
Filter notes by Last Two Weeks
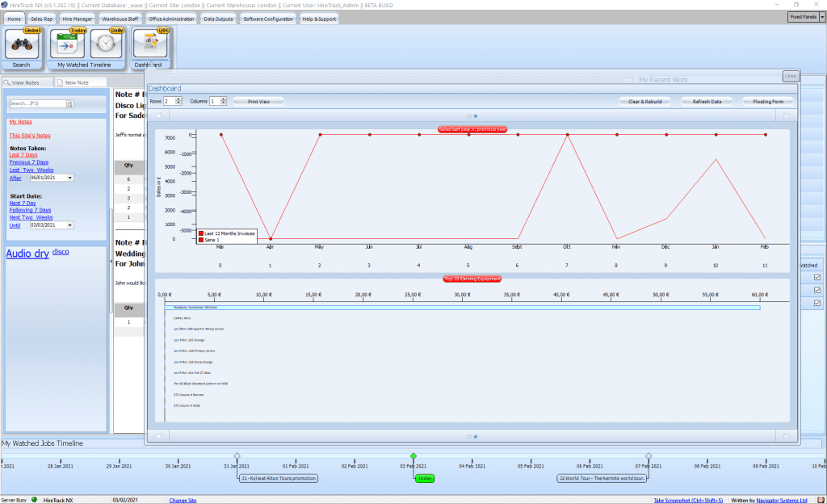tap(31, 170)
